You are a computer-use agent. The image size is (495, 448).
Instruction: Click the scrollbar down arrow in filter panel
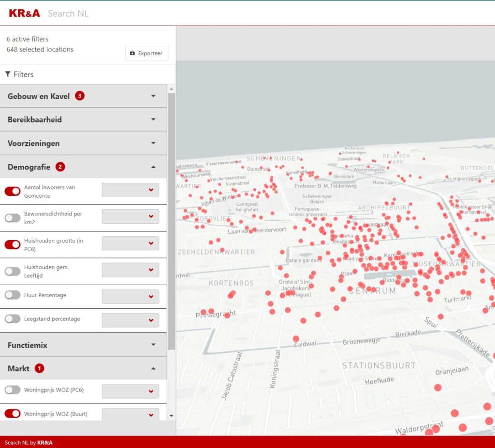(x=171, y=416)
